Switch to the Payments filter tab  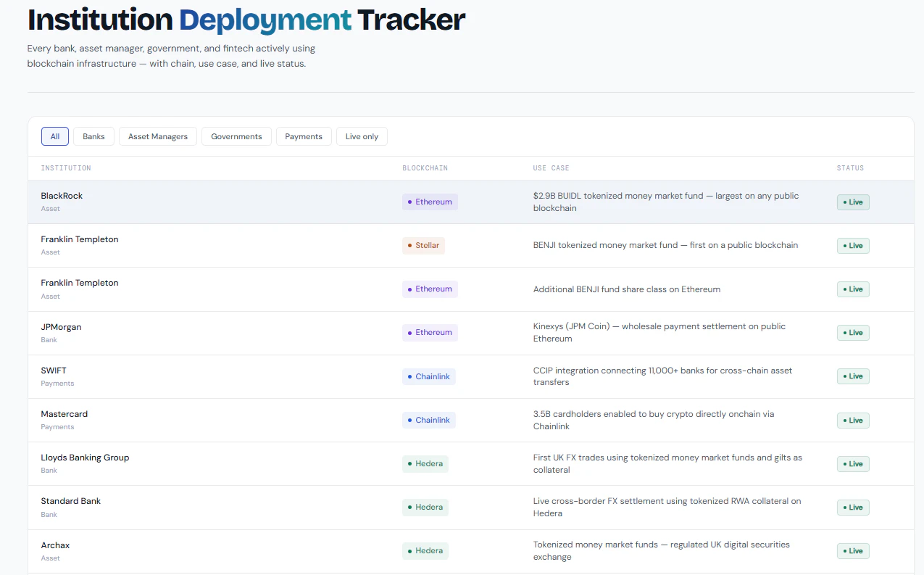click(x=304, y=136)
